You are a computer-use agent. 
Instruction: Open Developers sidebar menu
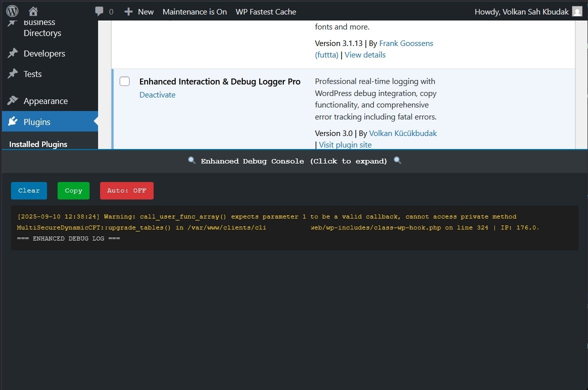(x=50, y=53)
